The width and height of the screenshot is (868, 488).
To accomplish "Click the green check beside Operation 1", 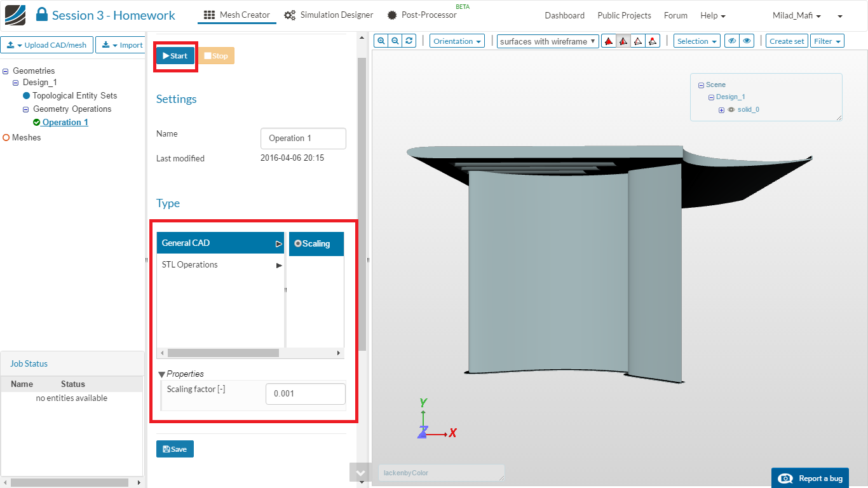I will click(x=37, y=122).
